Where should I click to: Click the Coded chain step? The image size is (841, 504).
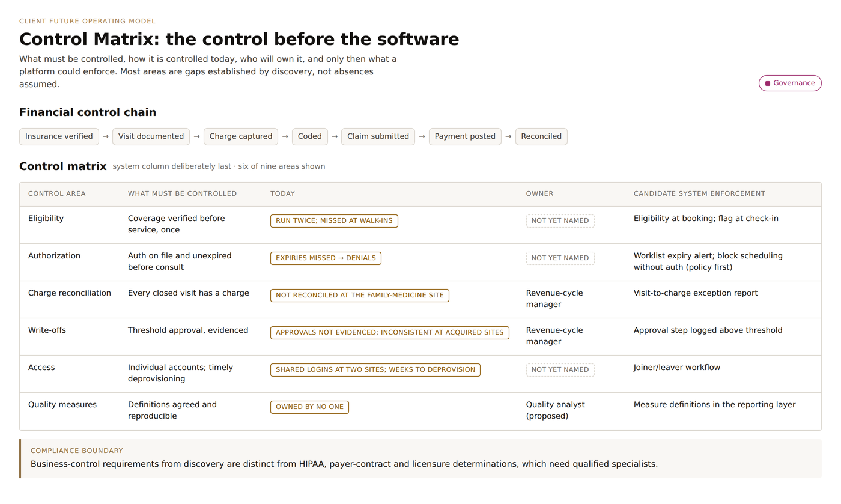pyautogui.click(x=310, y=136)
